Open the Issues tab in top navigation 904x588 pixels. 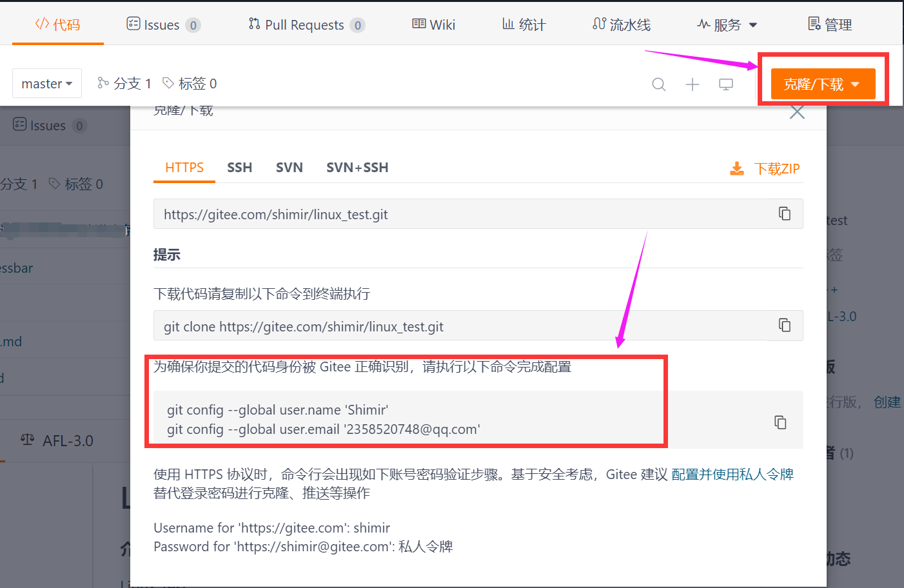[x=164, y=24]
